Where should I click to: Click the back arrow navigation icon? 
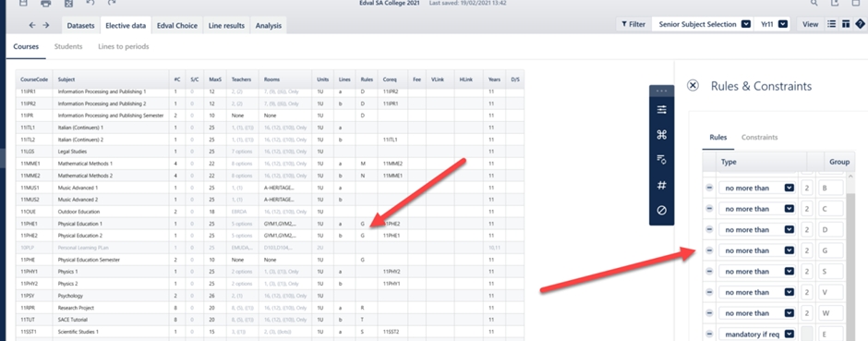[x=32, y=25]
